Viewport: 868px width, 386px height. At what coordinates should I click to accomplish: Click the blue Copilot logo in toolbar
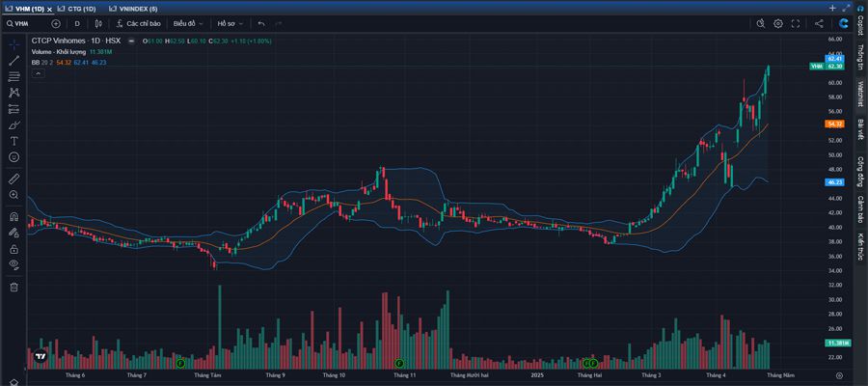coord(844,23)
